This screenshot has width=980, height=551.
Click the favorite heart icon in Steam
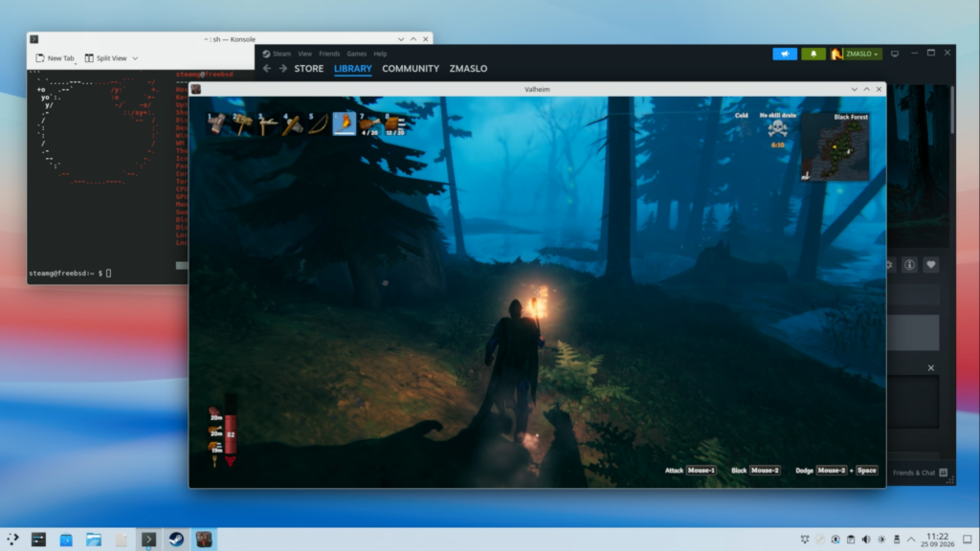click(x=930, y=265)
